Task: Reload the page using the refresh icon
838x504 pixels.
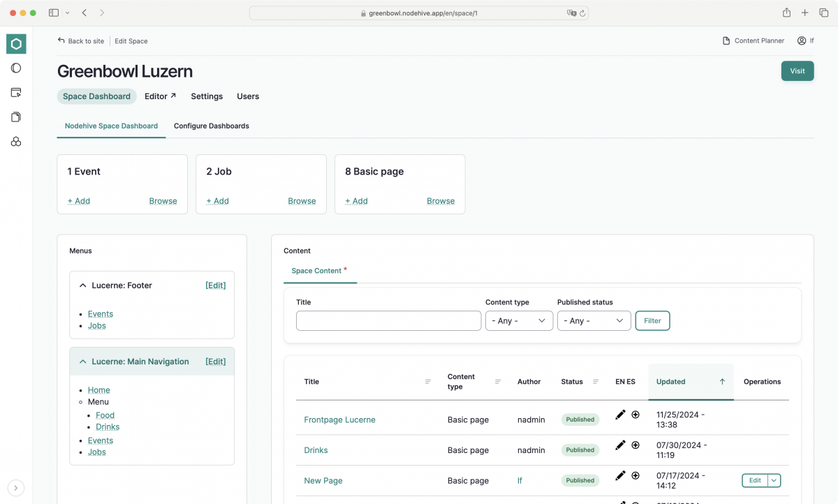Action: tap(582, 13)
